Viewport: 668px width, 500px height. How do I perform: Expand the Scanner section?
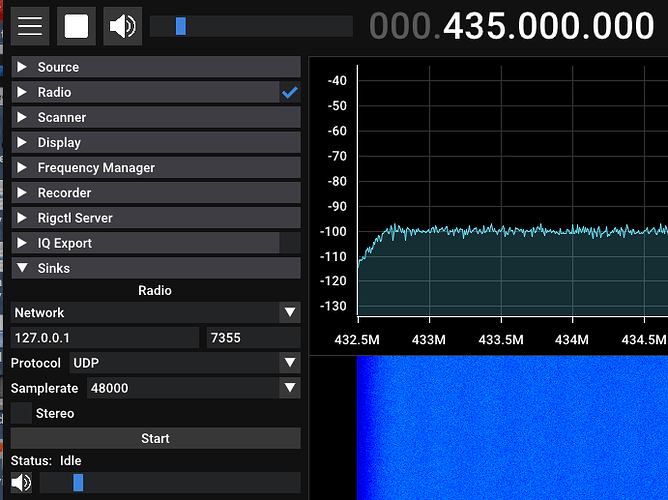155,117
